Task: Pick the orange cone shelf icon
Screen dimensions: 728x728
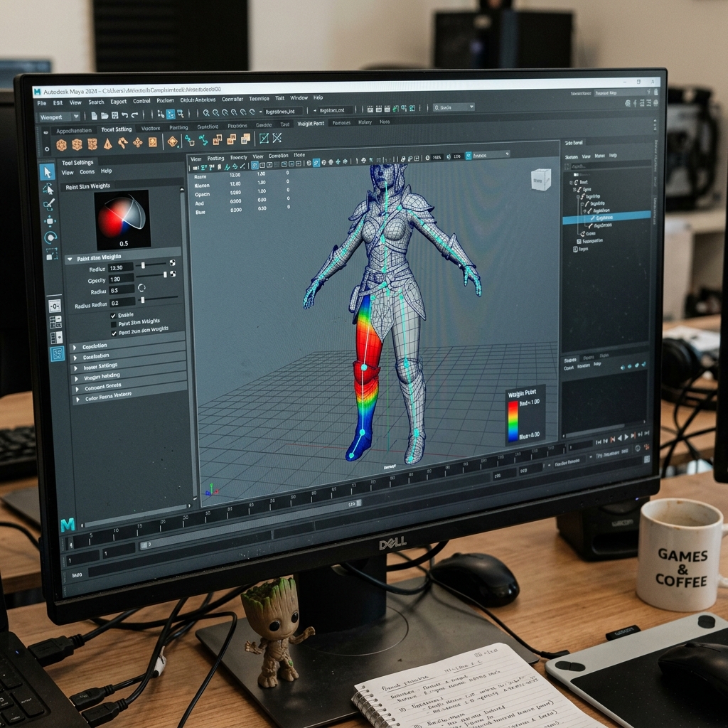Action: pos(108,144)
